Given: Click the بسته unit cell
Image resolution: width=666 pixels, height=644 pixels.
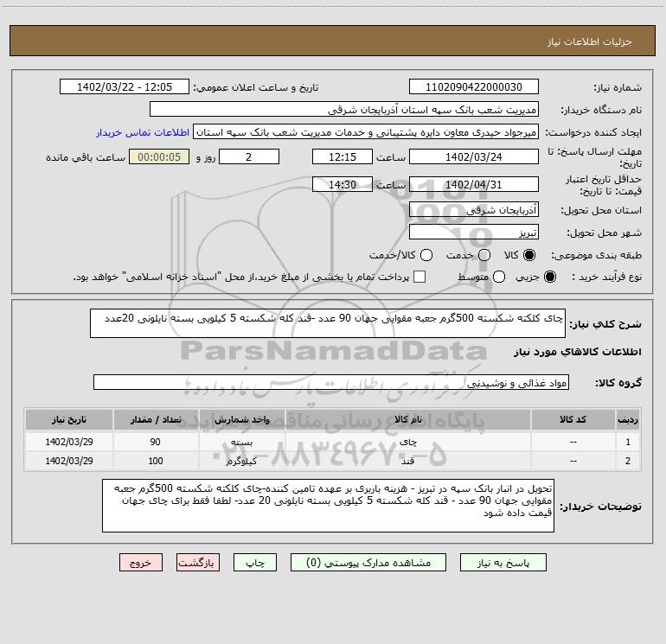Looking at the screenshot, I should tap(241, 442).
